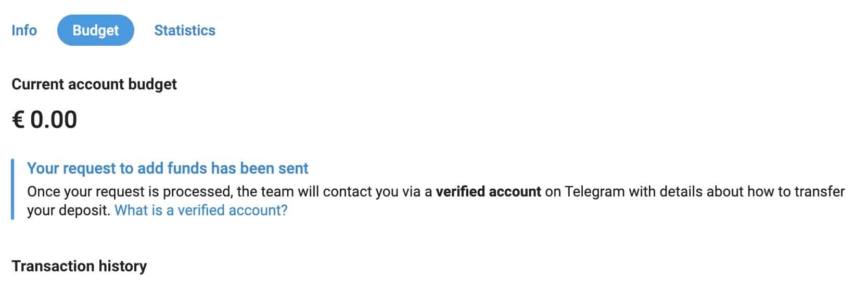Select the Budget tab
This screenshot has height=289, width=868.
tap(96, 30)
